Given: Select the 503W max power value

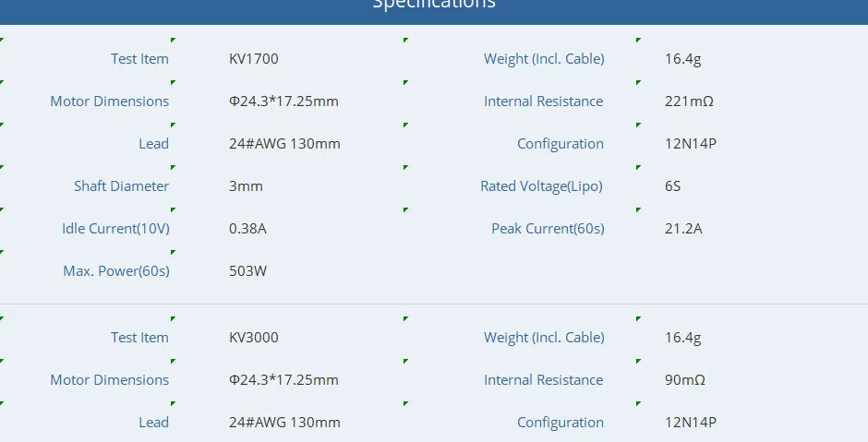Looking at the screenshot, I should click(248, 271).
